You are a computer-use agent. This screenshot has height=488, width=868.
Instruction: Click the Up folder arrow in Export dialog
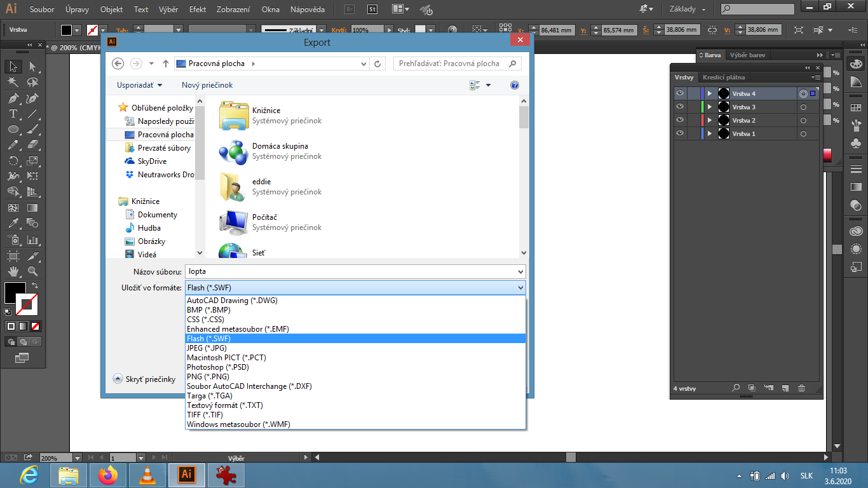[x=166, y=64]
